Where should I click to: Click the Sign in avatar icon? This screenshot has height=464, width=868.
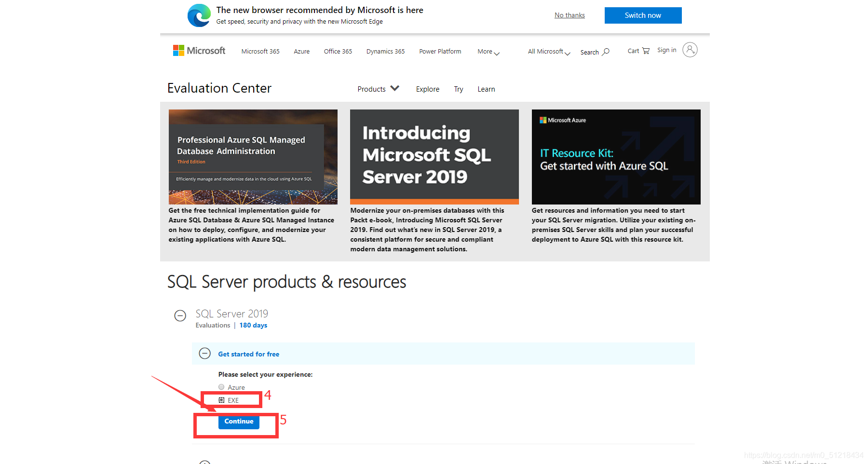point(690,50)
